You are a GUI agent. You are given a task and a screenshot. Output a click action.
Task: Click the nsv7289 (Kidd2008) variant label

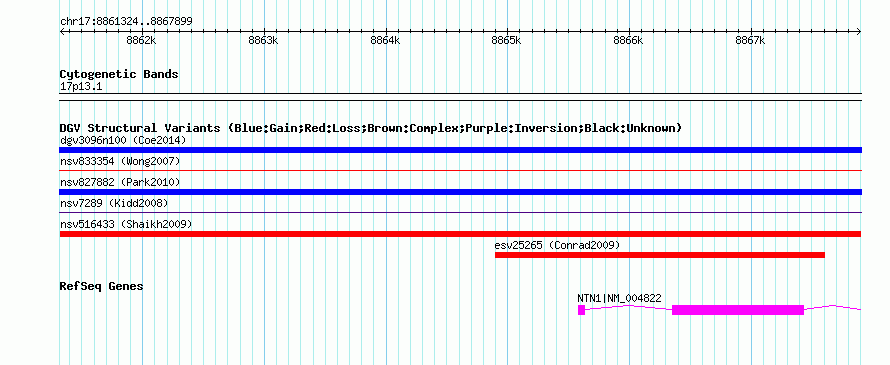(114, 203)
